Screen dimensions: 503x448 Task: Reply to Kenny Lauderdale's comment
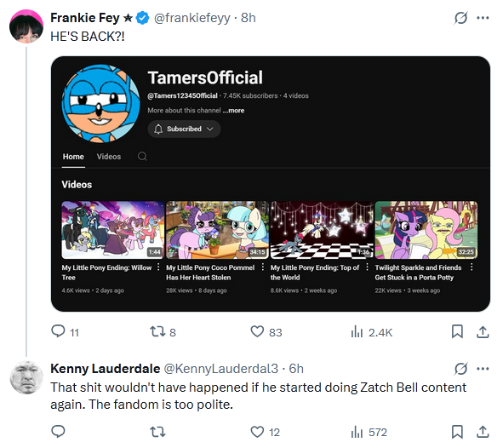click(58, 432)
